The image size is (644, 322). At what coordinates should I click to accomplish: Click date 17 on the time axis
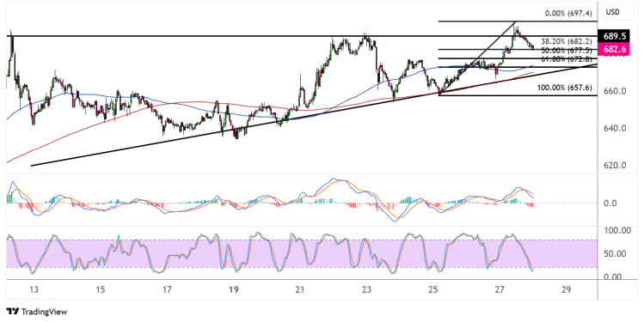(x=167, y=289)
